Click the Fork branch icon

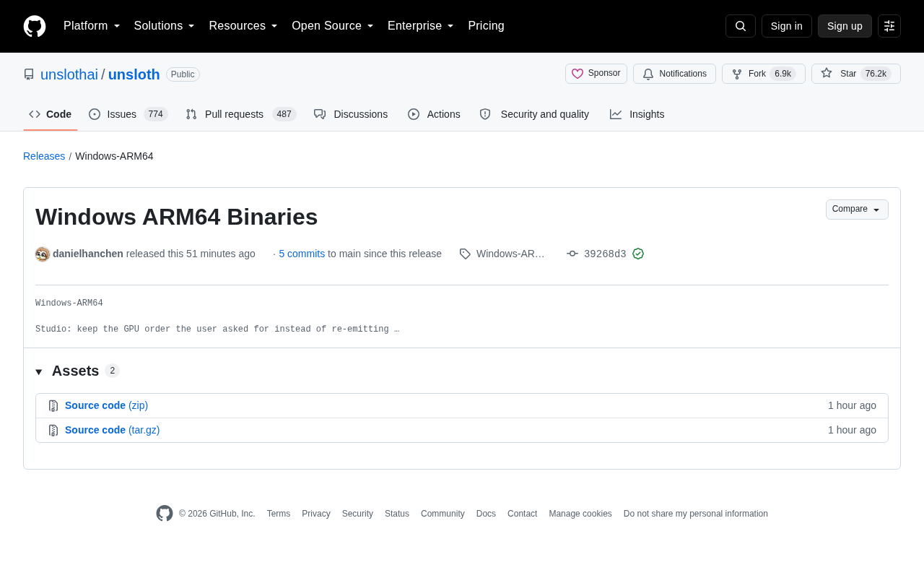(x=737, y=74)
